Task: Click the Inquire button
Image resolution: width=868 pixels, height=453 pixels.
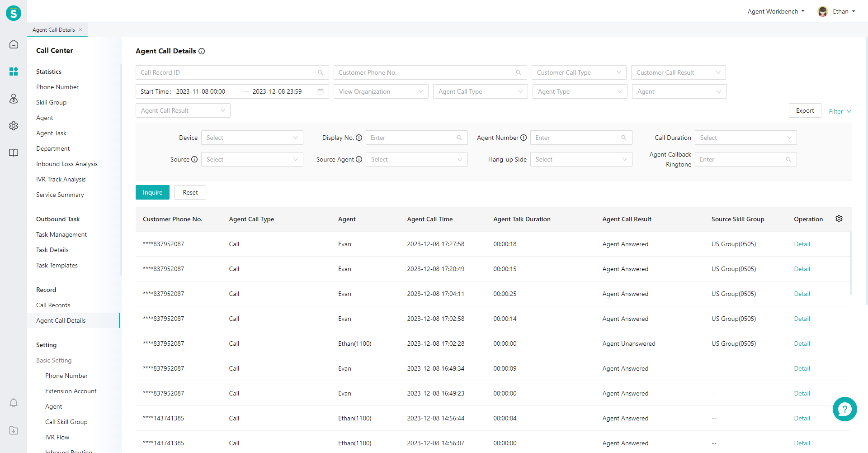Action: point(153,192)
